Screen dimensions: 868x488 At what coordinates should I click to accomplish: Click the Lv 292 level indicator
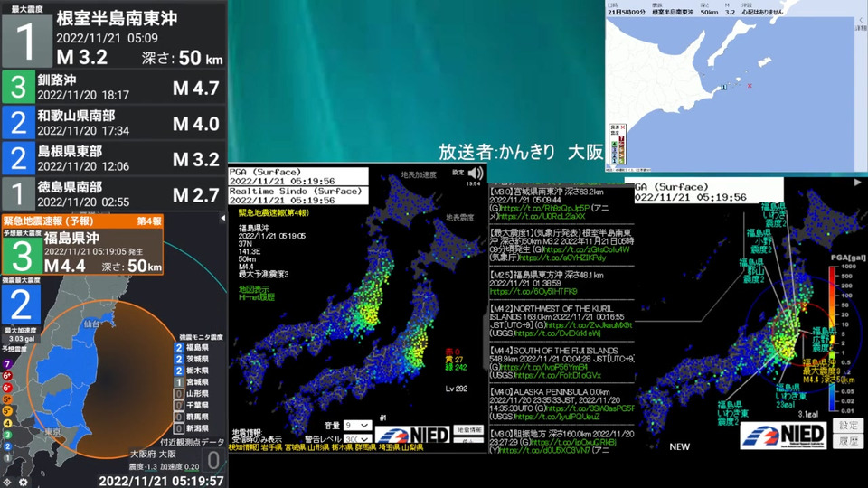pyautogui.click(x=456, y=389)
